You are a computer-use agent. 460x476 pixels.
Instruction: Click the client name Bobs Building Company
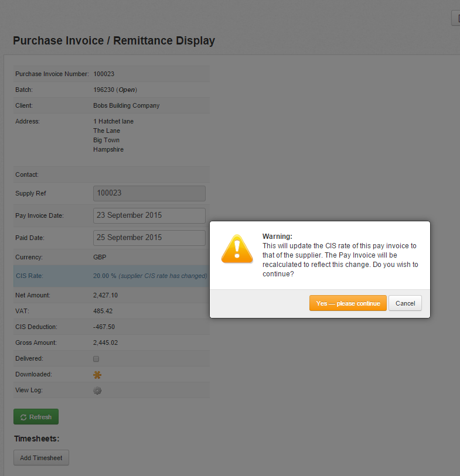click(x=127, y=105)
